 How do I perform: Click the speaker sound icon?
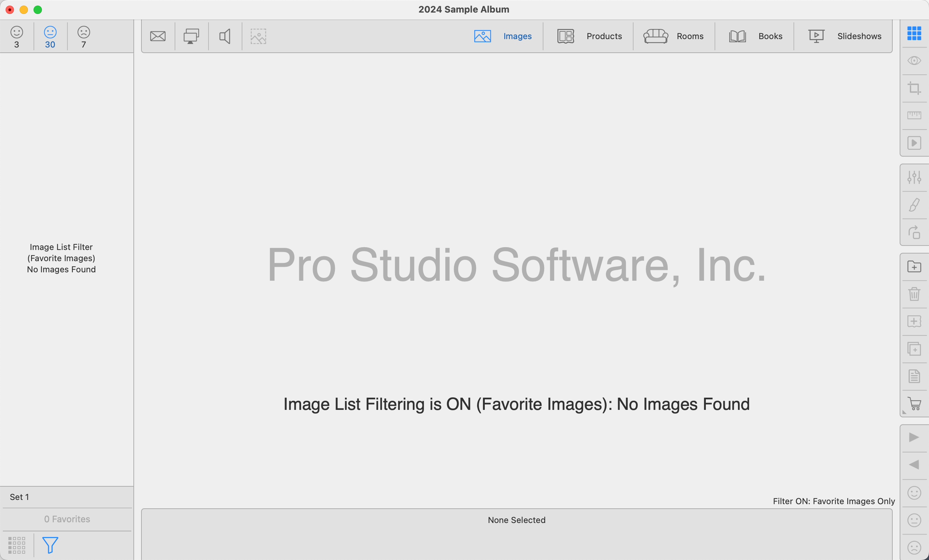click(x=225, y=36)
